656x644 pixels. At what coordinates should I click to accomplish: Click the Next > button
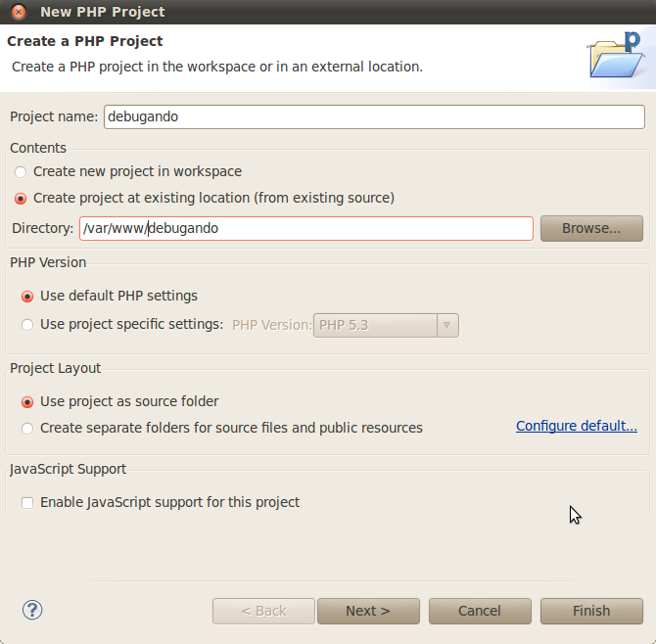click(368, 611)
